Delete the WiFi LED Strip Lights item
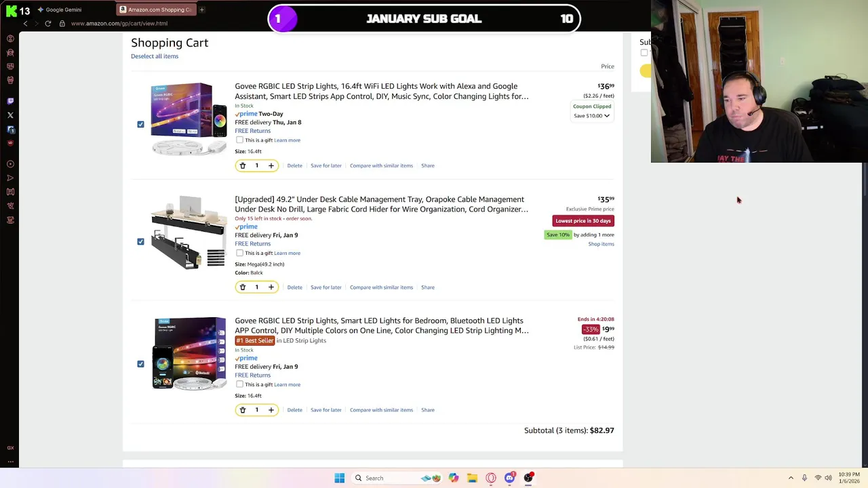The width and height of the screenshot is (868, 488). point(294,165)
